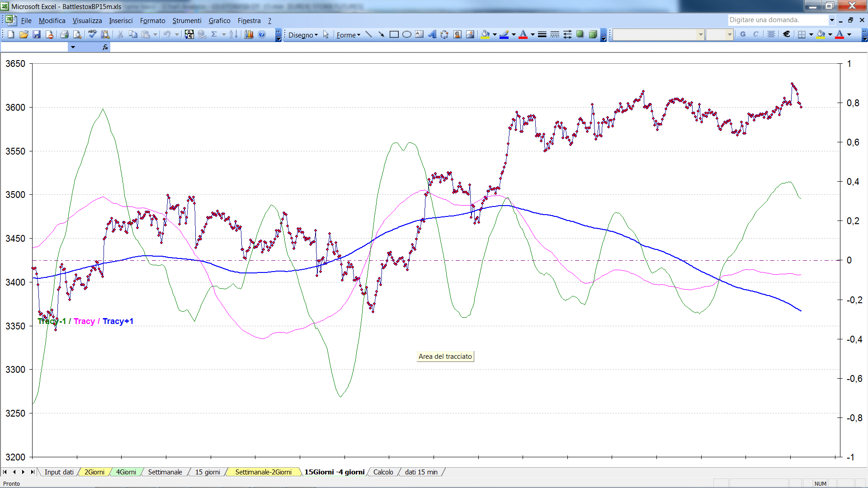Toggle center alignment button
868x488 pixels.
coord(771,34)
